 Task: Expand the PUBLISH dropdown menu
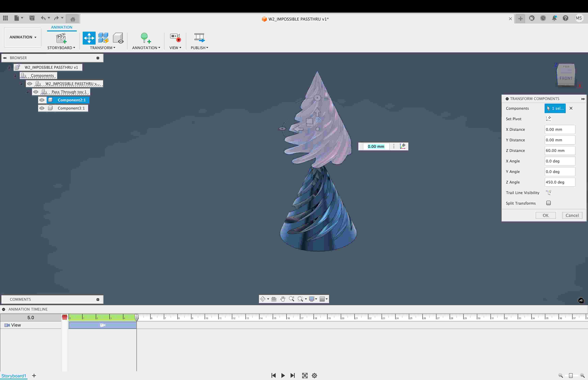(199, 48)
